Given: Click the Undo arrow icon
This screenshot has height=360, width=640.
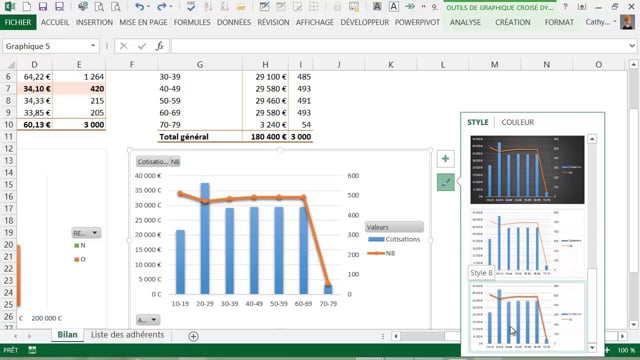Looking at the screenshot, I should click(140, 7).
